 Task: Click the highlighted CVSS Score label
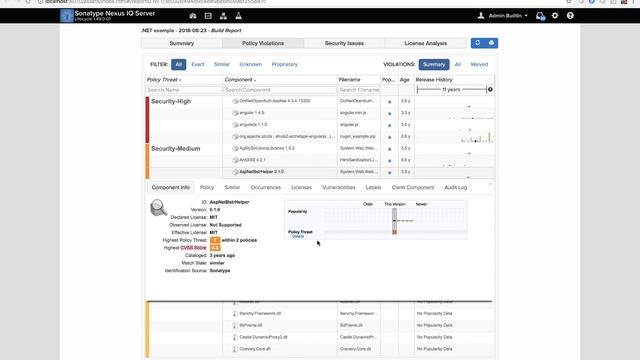193,248
